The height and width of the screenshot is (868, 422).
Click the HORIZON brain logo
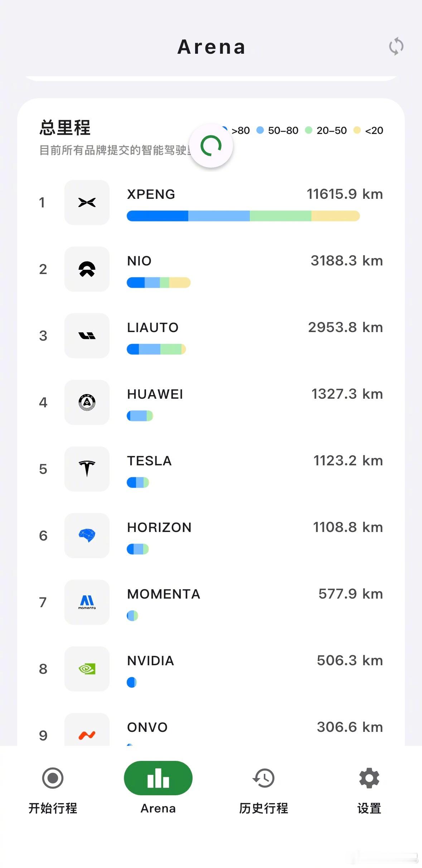point(87,536)
